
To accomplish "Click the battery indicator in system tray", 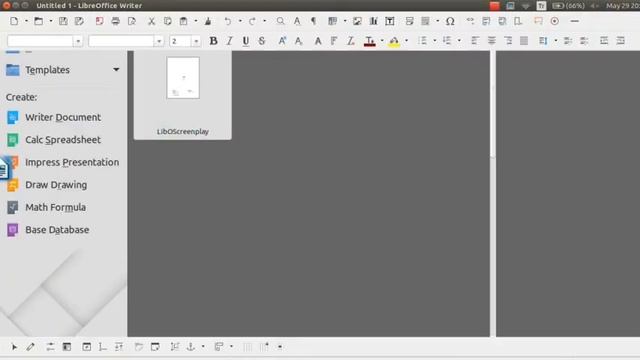I will 569,6.
